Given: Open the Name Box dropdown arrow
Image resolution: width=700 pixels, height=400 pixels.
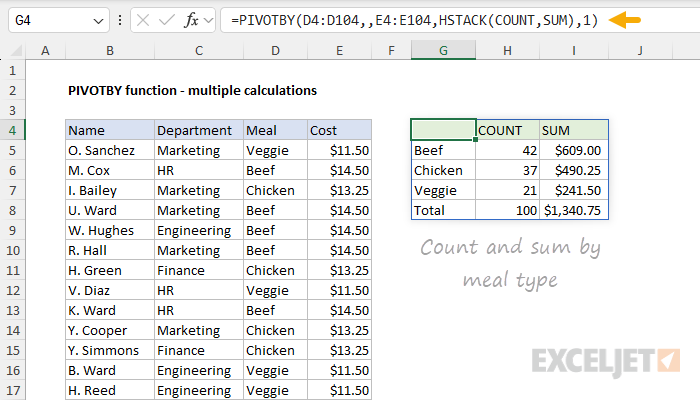Looking at the screenshot, I should pos(98,21).
